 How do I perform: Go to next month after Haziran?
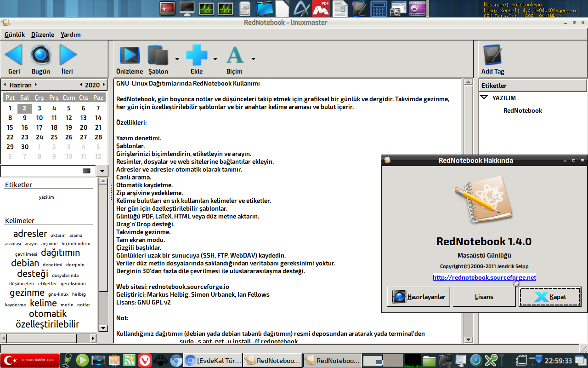pos(36,85)
